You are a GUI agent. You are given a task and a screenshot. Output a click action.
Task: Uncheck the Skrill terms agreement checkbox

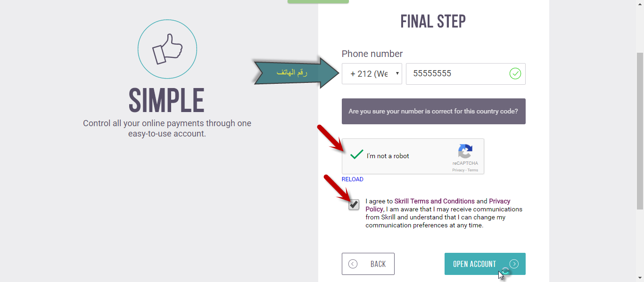coord(354,205)
